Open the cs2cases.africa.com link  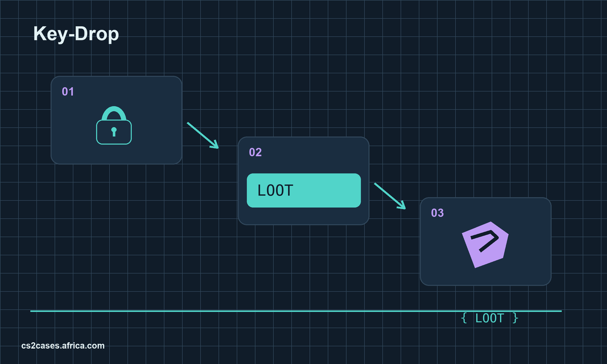(63, 346)
